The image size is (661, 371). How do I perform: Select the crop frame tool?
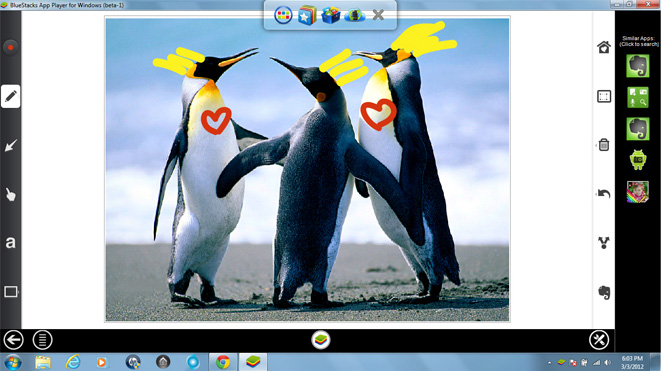pos(604,97)
